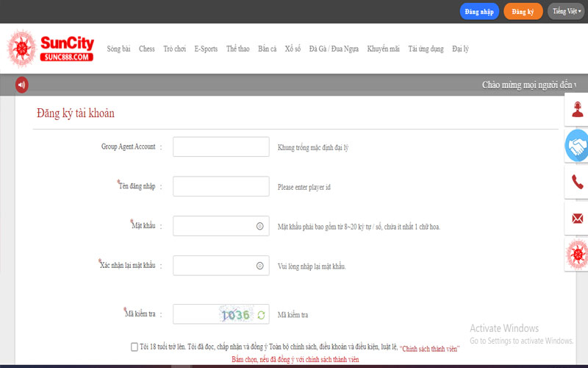
Task: Click the Khung trống mặc định đại lý hint
Action: 313,148
